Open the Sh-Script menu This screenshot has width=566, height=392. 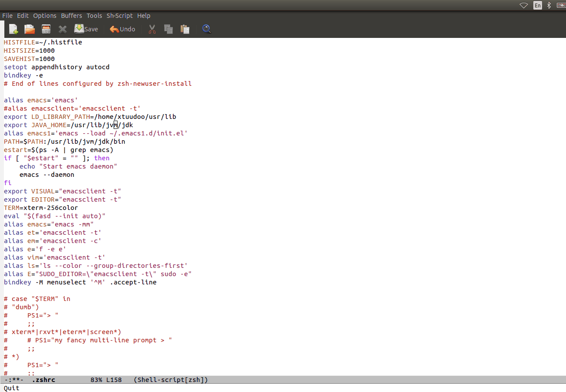click(x=120, y=16)
